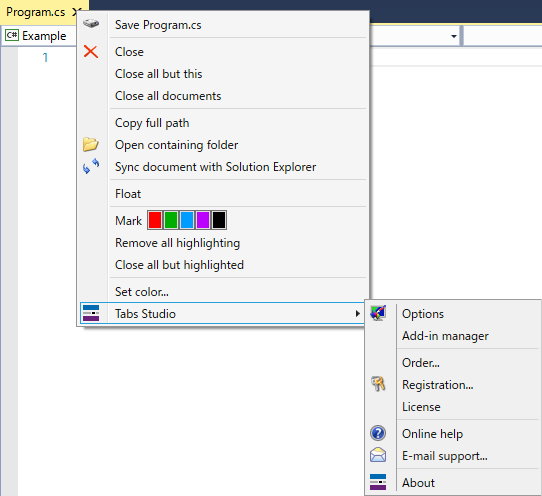Viewport: 542px width, 496px height.
Task: Expand the Tabs Studio submenu arrow
Action: 357,313
